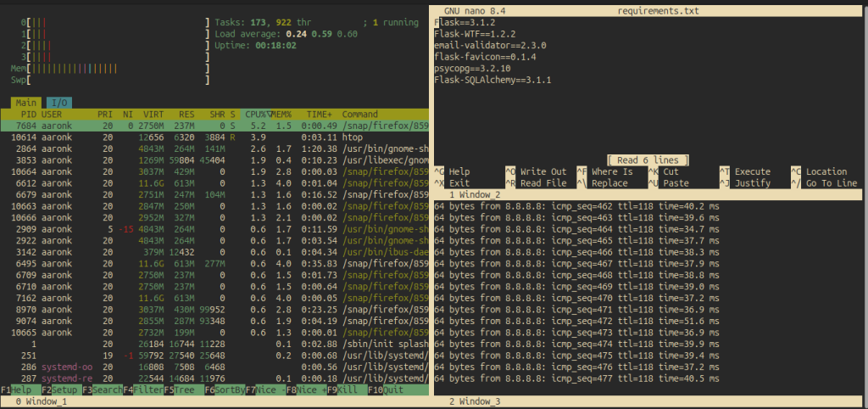Sort by PID column header
This screenshot has width=868, height=409.
click(28, 115)
